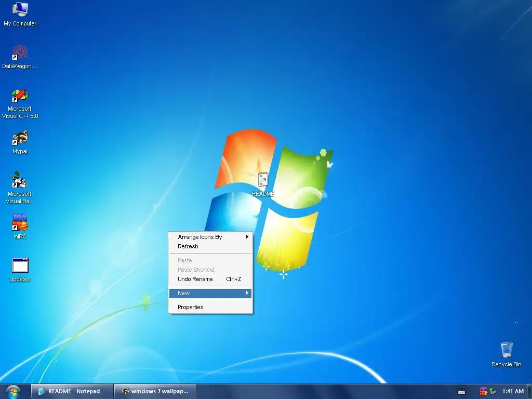Select the mIRC desktop shortcut
Viewport: 532px width, 399px height.
(20, 227)
